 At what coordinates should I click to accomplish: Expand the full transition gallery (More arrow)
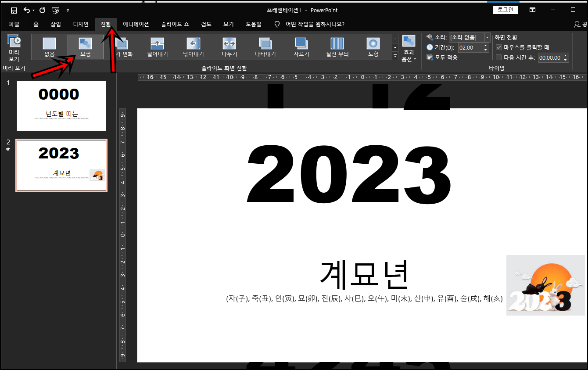click(394, 56)
